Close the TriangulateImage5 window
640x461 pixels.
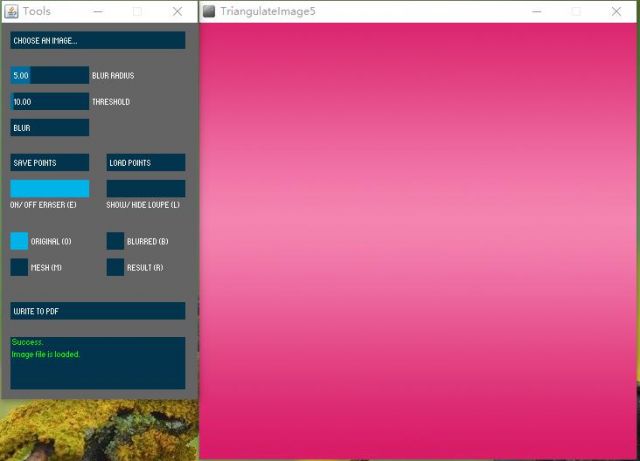pos(616,11)
